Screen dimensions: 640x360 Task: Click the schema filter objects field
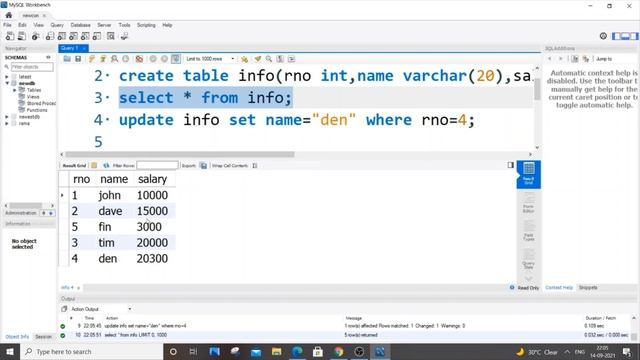coord(32,67)
